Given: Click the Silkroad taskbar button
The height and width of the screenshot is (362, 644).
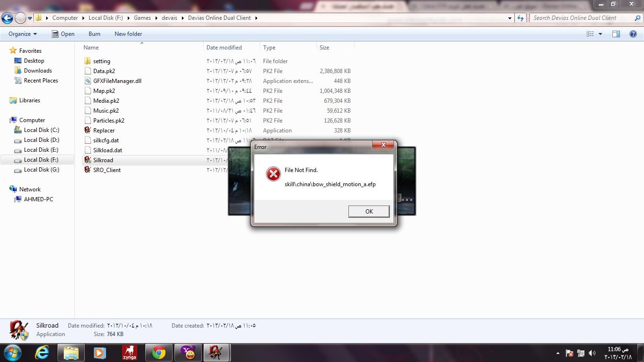Looking at the screenshot, I should click(216, 353).
